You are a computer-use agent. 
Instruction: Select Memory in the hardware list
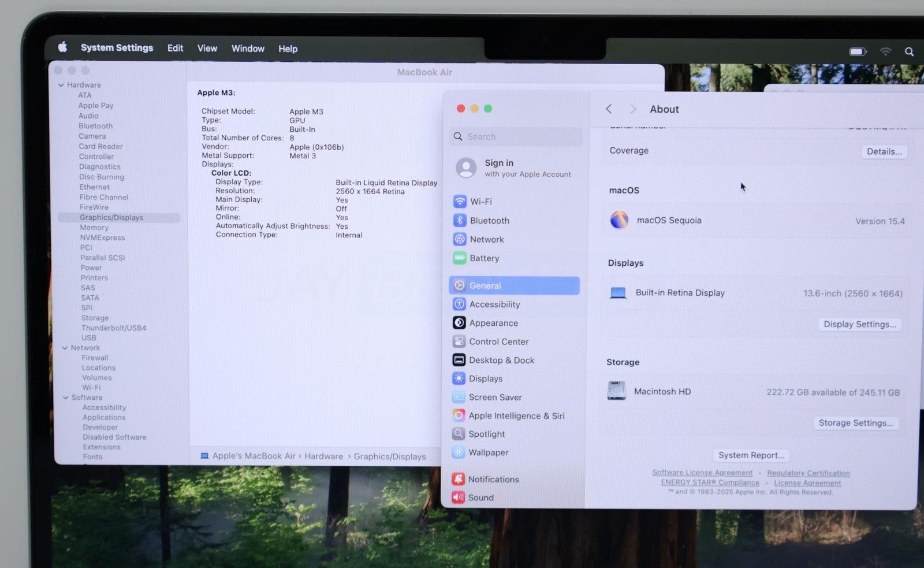[94, 228]
